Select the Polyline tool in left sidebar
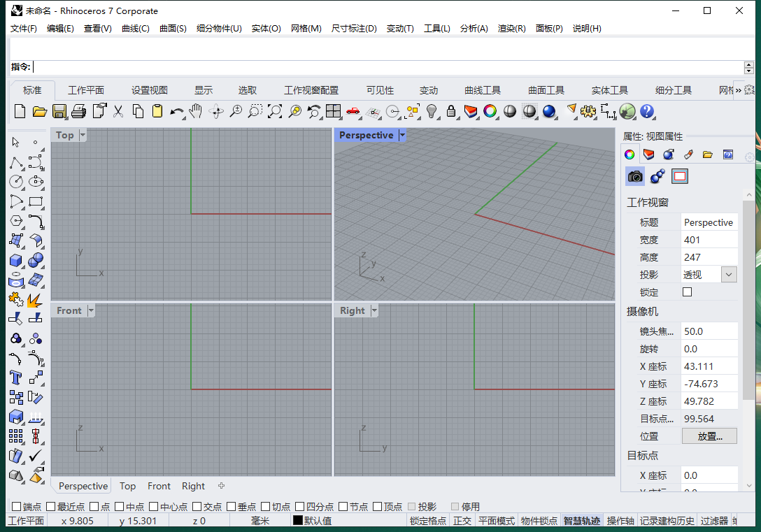Screen dimensions: 761x532 pyautogui.click(x=16, y=162)
